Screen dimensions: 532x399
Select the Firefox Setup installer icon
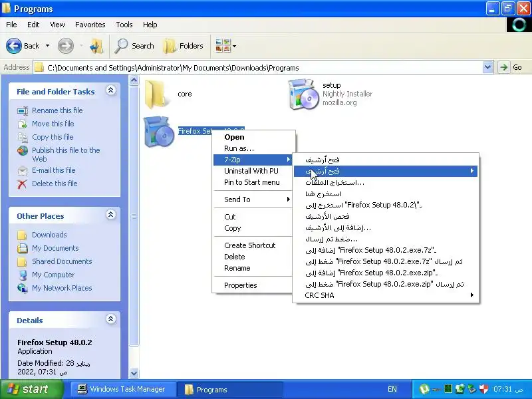point(158,132)
